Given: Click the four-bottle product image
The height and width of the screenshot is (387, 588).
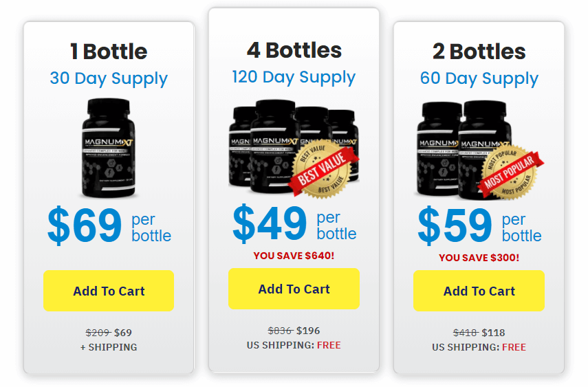Looking at the screenshot, I should [294, 148].
